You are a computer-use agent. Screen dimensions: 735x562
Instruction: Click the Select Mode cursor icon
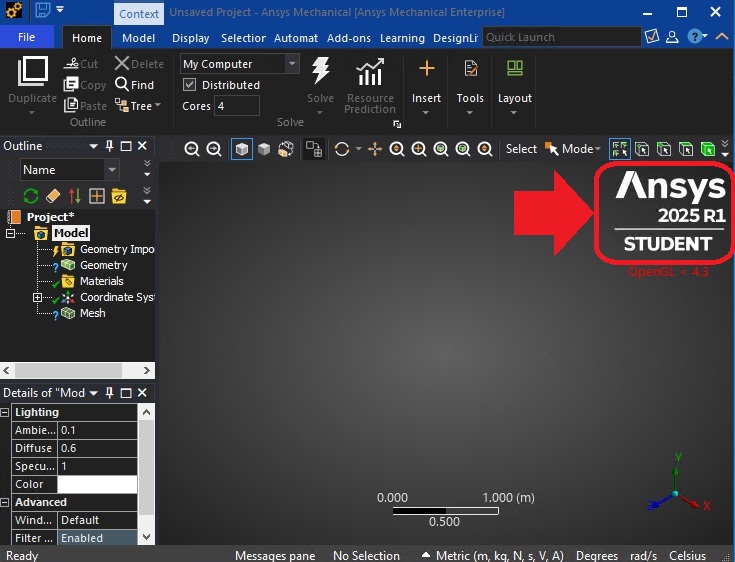[551, 149]
